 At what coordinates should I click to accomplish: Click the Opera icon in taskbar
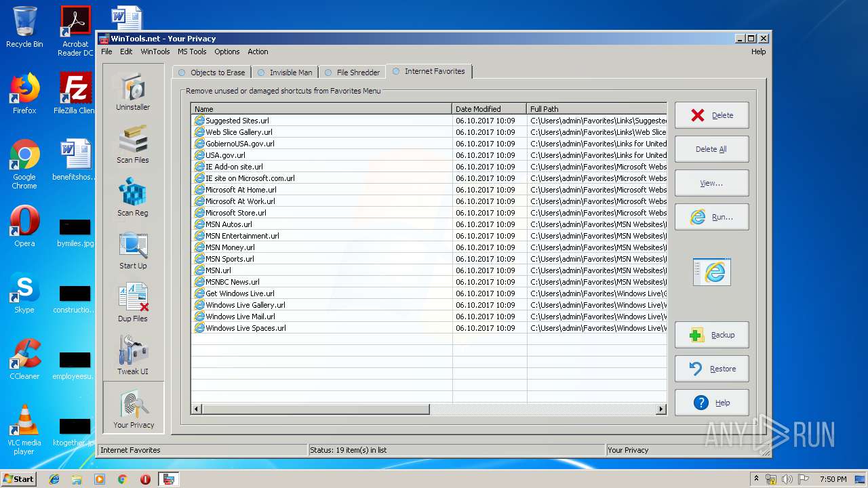[145, 479]
